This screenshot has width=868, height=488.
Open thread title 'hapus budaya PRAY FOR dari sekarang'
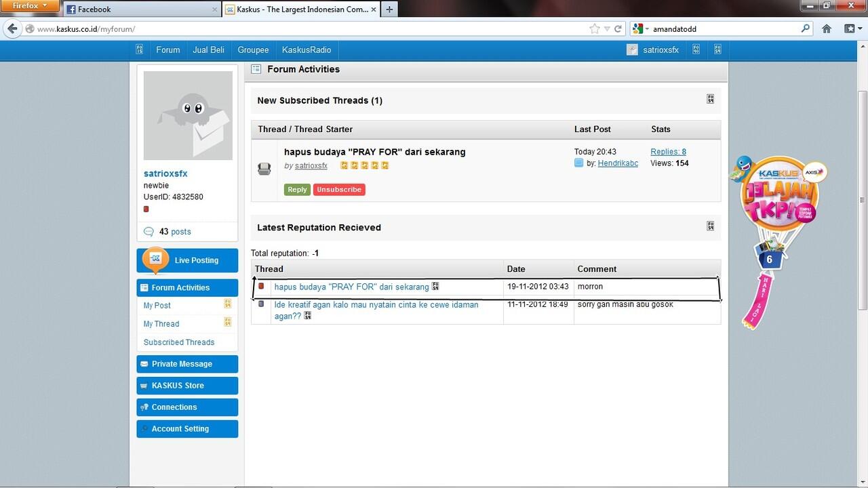pos(375,152)
